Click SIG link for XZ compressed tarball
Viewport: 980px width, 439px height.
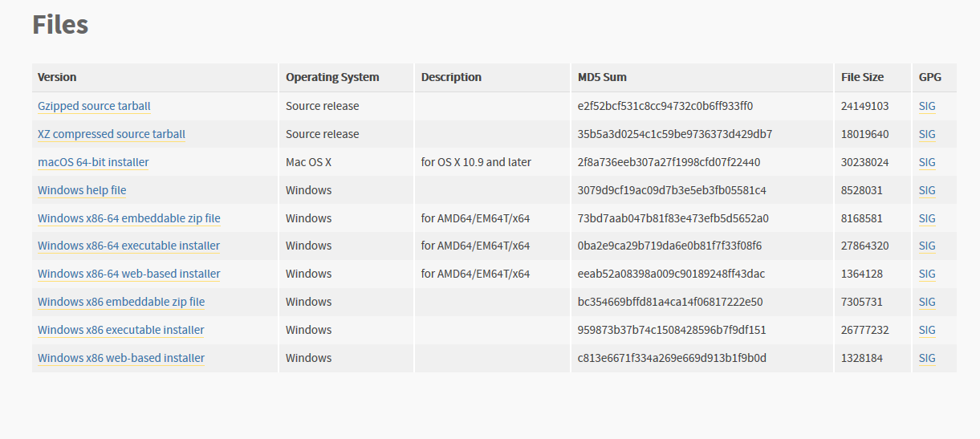point(927,134)
